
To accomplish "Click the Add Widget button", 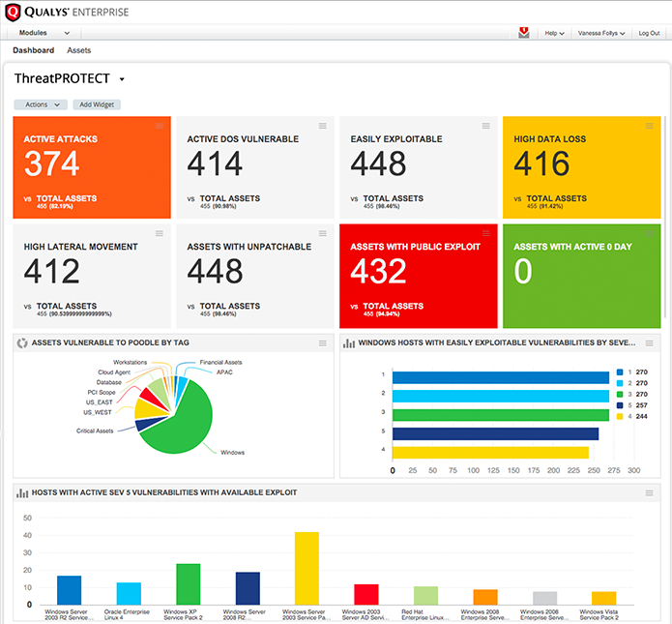I will pos(97,104).
